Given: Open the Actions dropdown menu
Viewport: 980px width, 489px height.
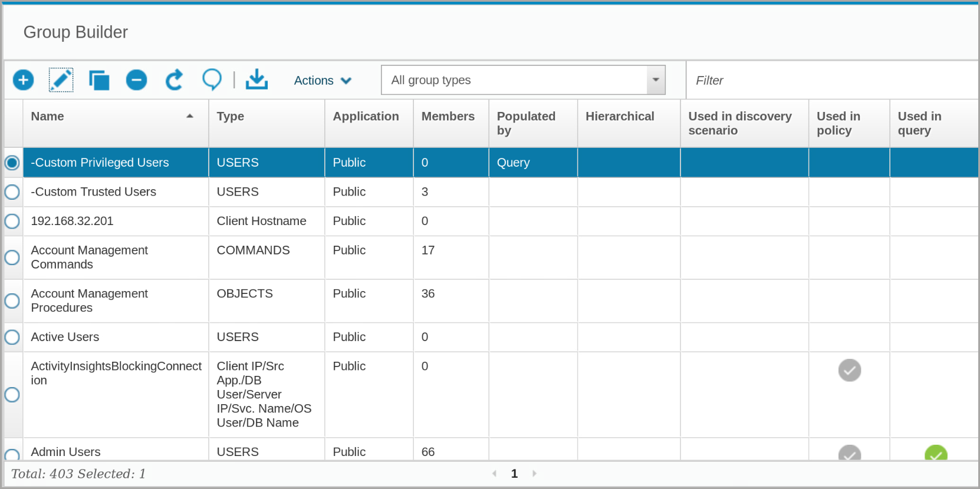Looking at the screenshot, I should click(323, 81).
